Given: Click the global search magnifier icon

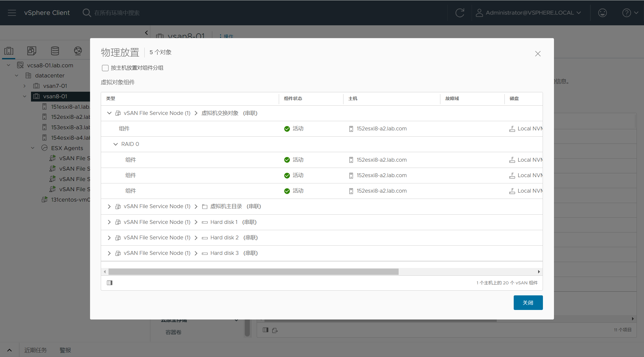Looking at the screenshot, I should 86,13.
